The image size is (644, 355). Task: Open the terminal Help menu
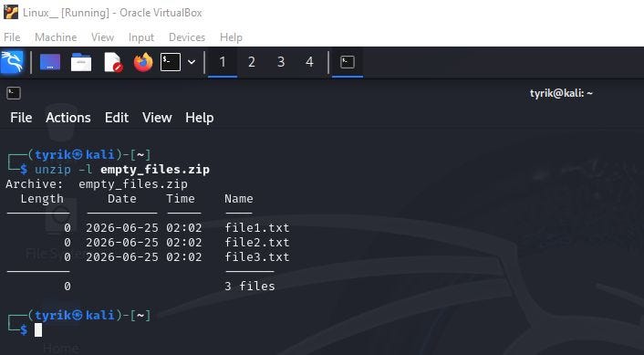click(x=199, y=118)
